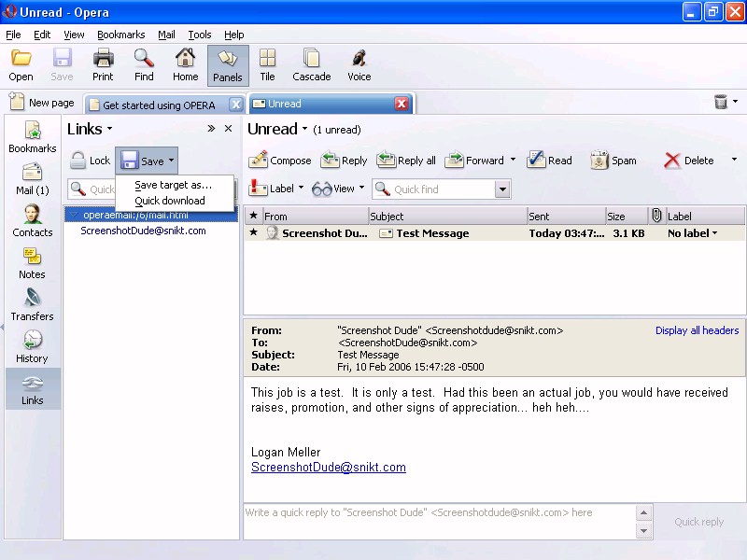This screenshot has width=747, height=560.
Task: Toggle the Panels button in the main toolbar
Action: click(x=228, y=65)
